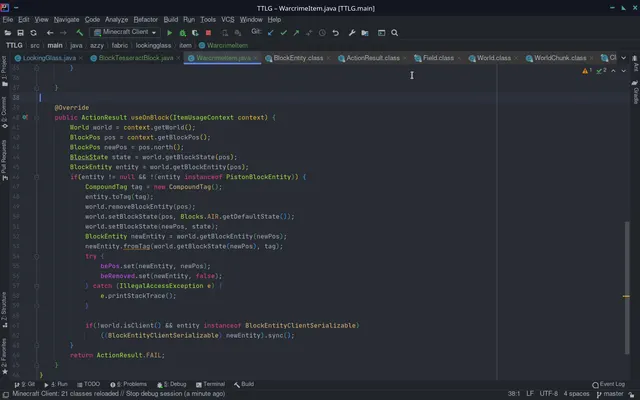Collapse the if(entity != null) block fold
Image resolution: width=640 pixels, height=400 pixels.
(36, 177)
